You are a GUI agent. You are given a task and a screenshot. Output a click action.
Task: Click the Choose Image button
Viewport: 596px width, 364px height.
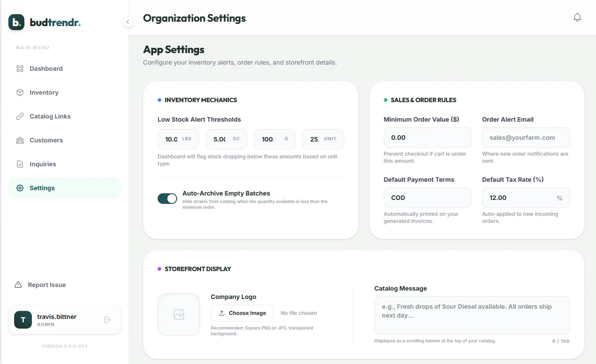point(242,313)
